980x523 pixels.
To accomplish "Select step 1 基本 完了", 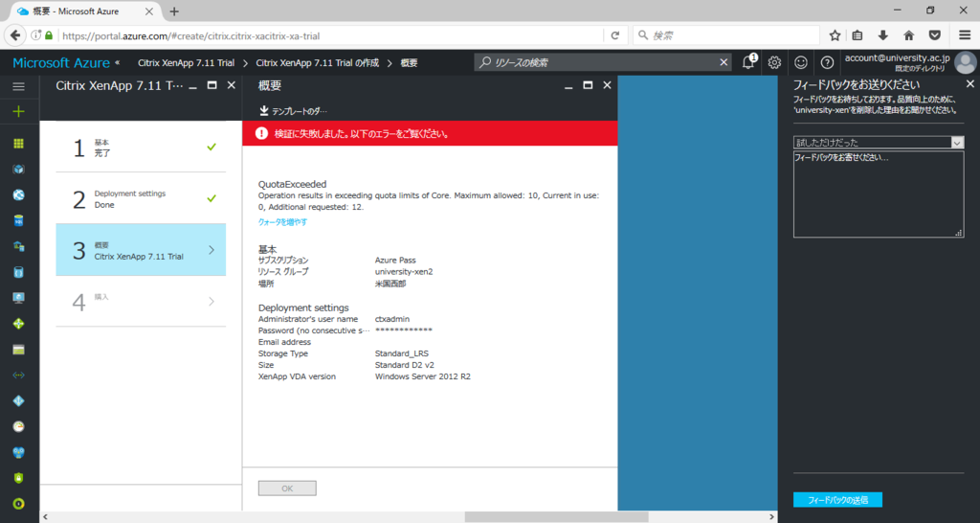I will tap(141, 147).
